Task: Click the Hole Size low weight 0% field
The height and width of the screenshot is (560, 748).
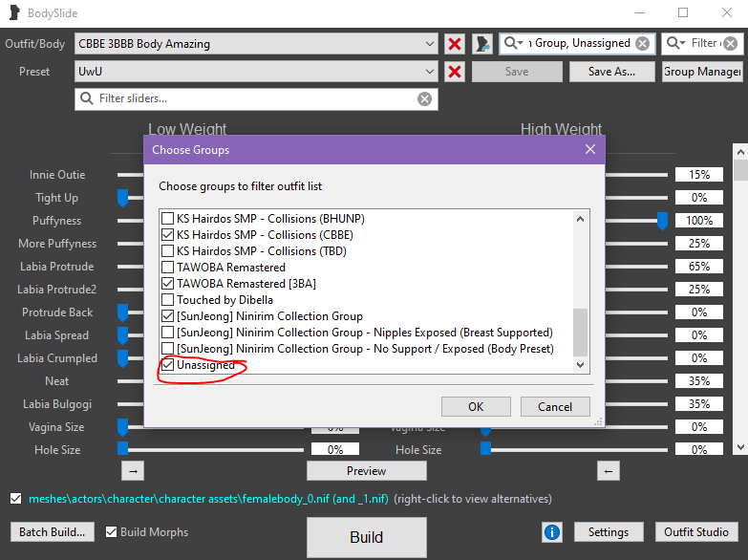Action: coord(335,449)
